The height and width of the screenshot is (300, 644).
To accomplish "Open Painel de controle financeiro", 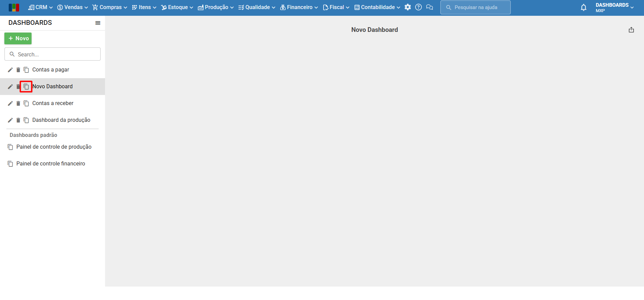I will click(x=51, y=164).
